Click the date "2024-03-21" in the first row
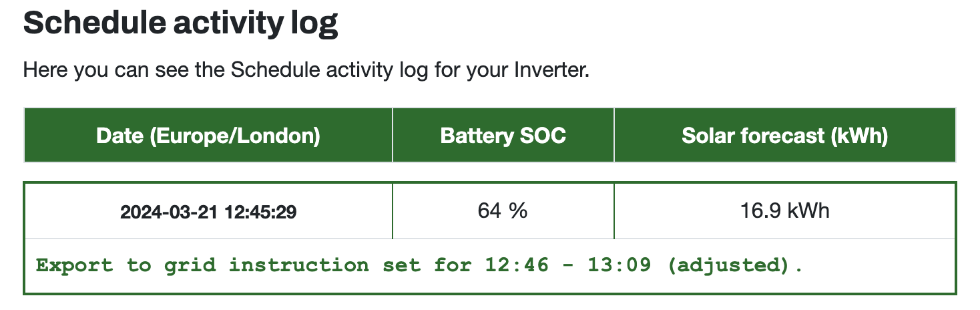The width and height of the screenshot is (980, 310). click(x=166, y=213)
